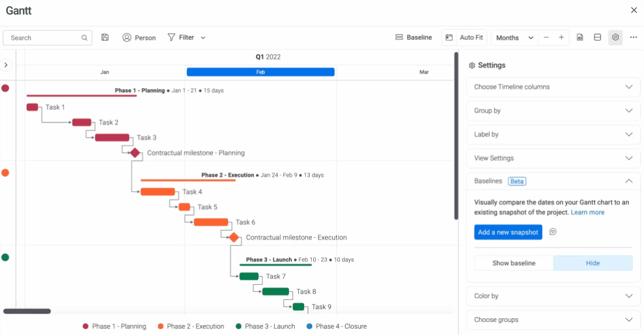Open the Months timescale dropdown
Viewport: 644px width, 335px height.
(514, 38)
